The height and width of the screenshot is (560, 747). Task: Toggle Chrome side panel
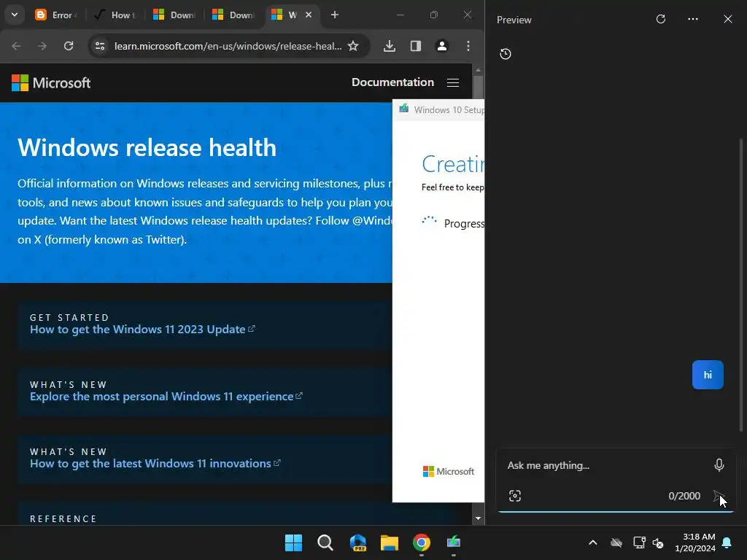(415, 46)
